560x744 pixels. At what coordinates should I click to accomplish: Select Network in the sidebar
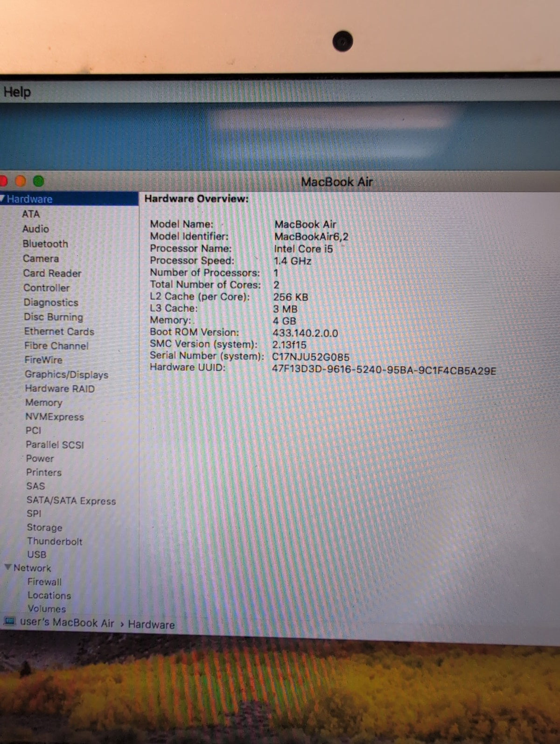click(x=32, y=568)
